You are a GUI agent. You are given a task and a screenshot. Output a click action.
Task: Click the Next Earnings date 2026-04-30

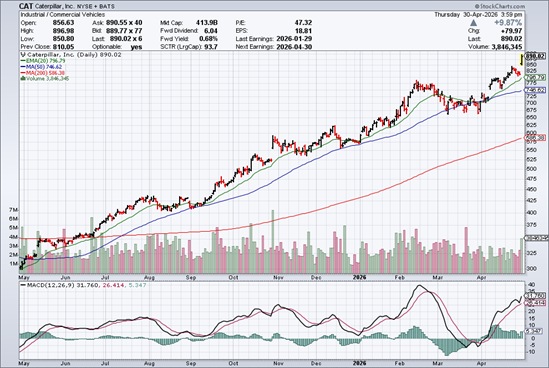pyautogui.click(x=294, y=47)
